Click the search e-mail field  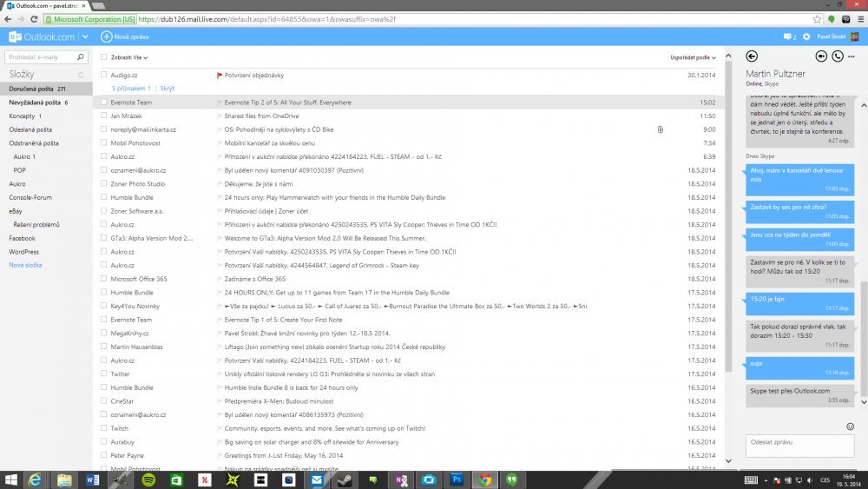coord(40,56)
